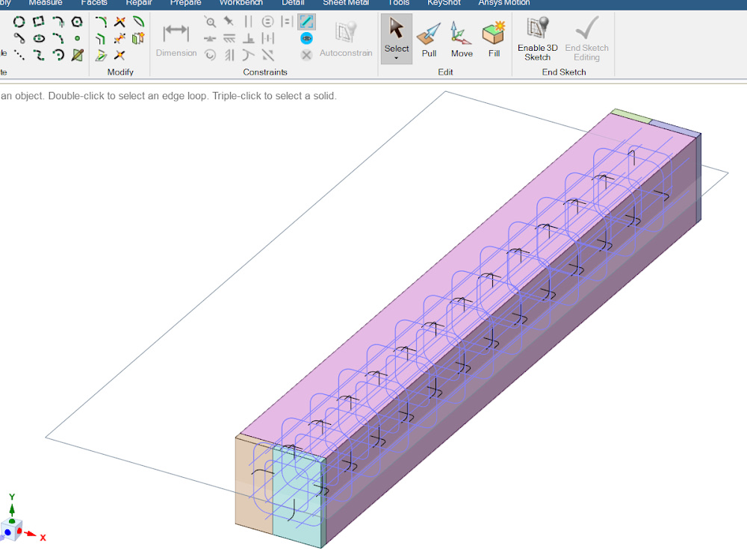Open the Select tool dropdown arrow
747x560 pixels.
coord(397,58)
